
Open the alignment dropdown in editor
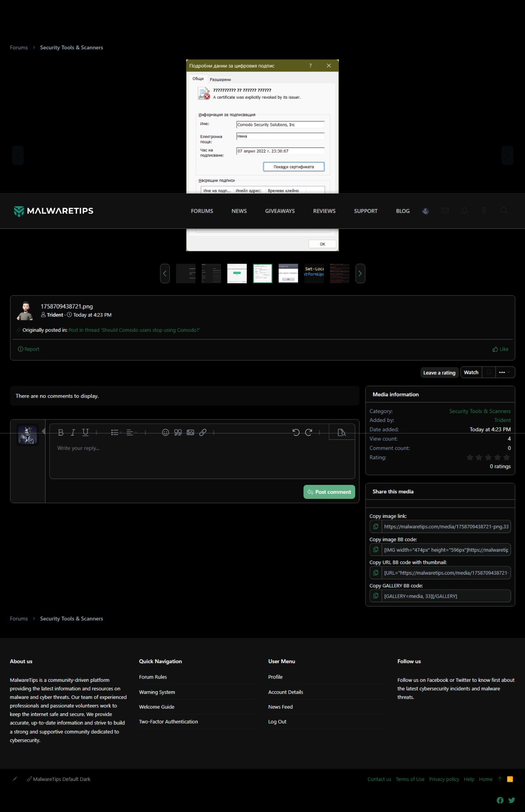[x=131, y=432]
